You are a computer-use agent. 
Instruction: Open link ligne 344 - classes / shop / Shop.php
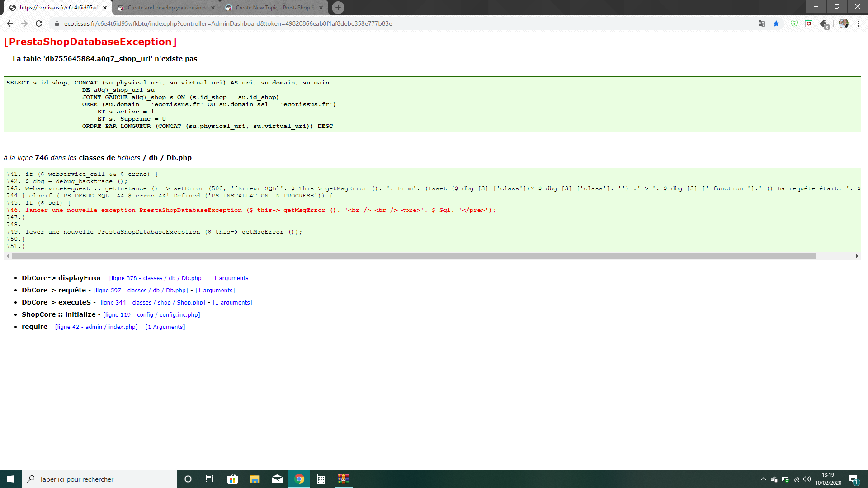tap(152, 303)
